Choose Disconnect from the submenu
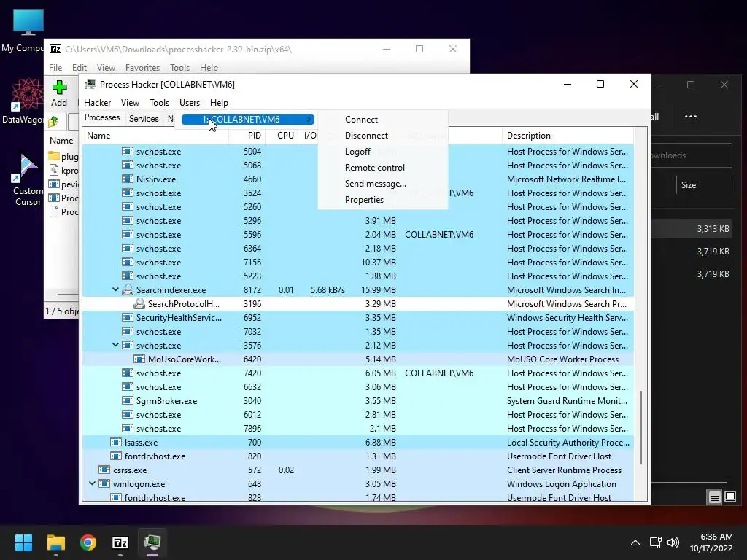Viewport: 747px width, 560px height. point(366,136)
